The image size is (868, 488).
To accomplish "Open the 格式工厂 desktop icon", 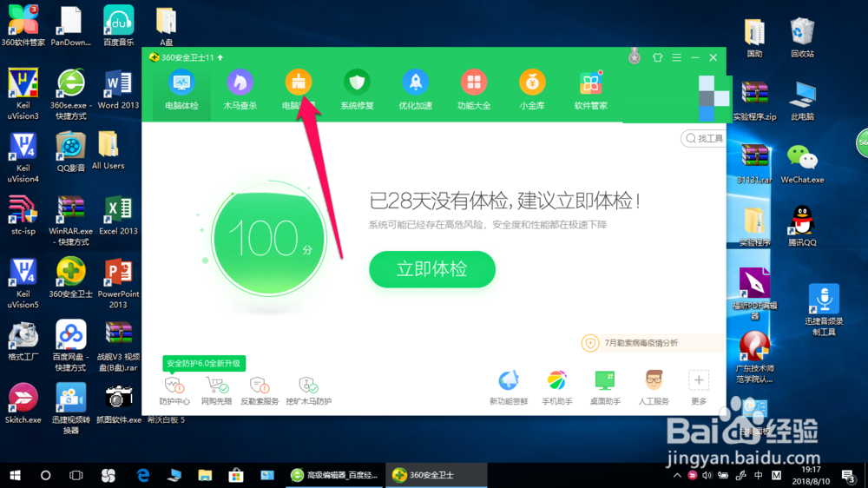I will click(23, 340).
